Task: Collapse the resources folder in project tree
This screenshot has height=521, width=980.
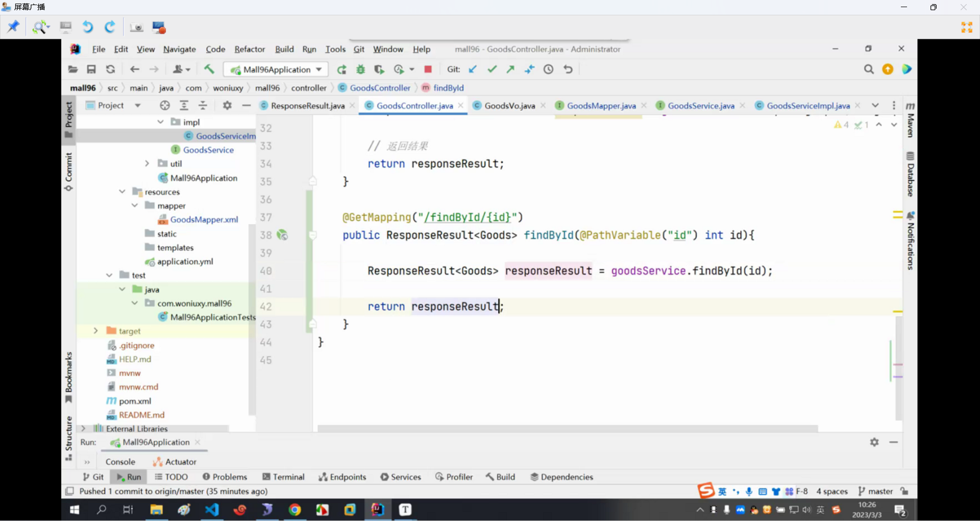Action: (122, 192)
